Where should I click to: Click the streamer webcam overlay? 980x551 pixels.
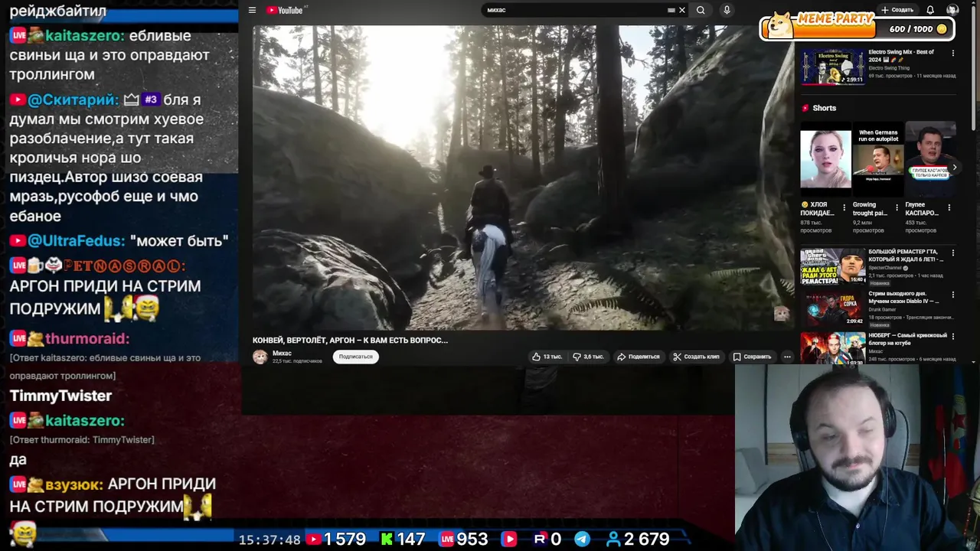[x=857, y=458]
